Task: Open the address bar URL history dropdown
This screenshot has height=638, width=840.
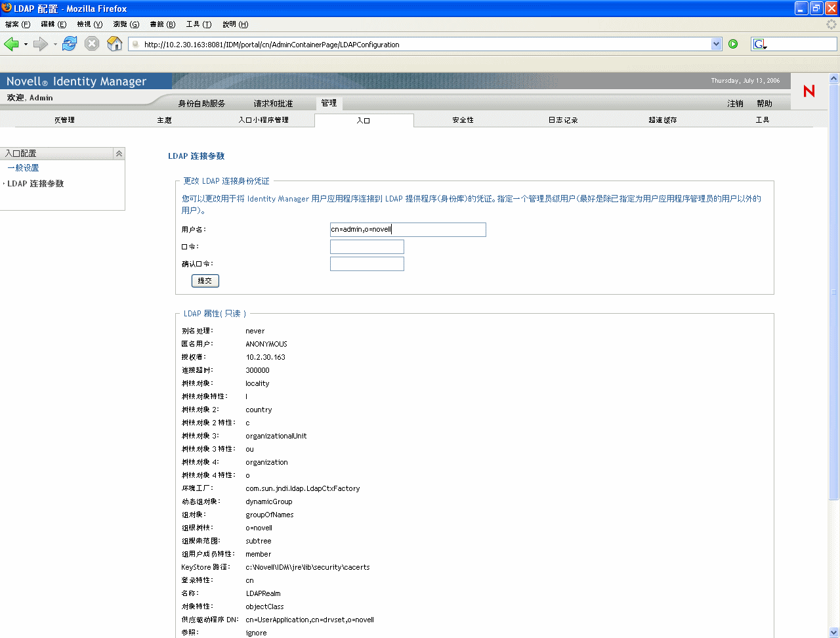Action: tap(716, 44)
